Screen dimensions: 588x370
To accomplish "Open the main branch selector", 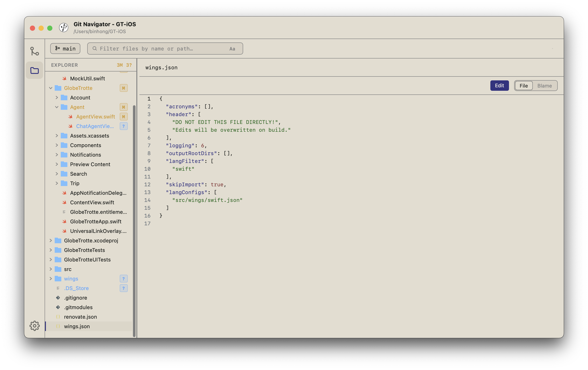I will 65,48.
